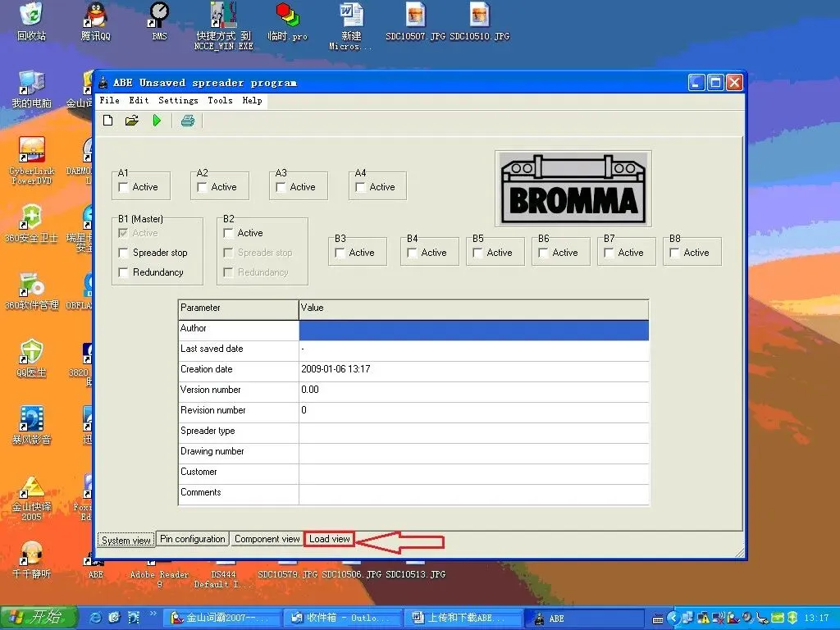Enable the B3 Active checkbox

pos(340,253)
